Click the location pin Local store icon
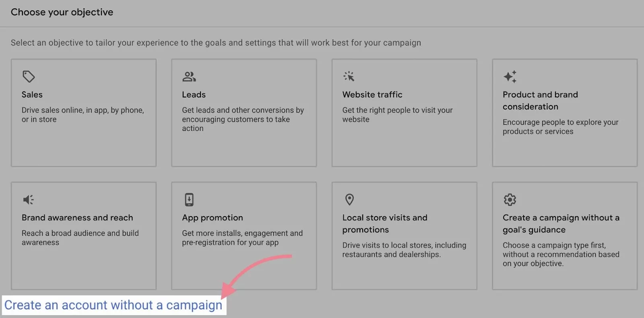Viewport: 644px width, 318px height. (x=349, y=200)
